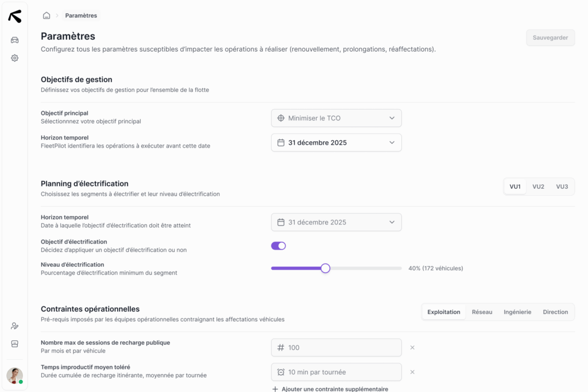Click the home breadcrumb icon
The image size is (588, 392).
[47, 15]
